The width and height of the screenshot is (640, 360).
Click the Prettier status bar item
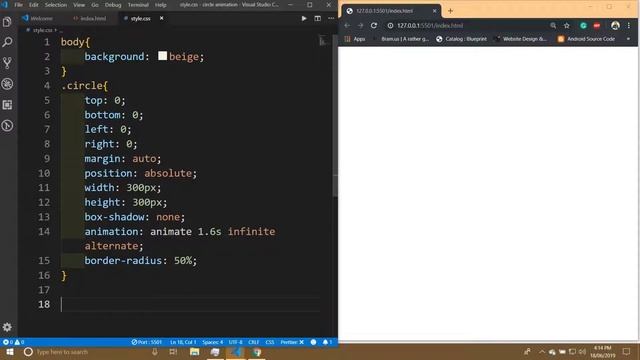tap(292, 342)
